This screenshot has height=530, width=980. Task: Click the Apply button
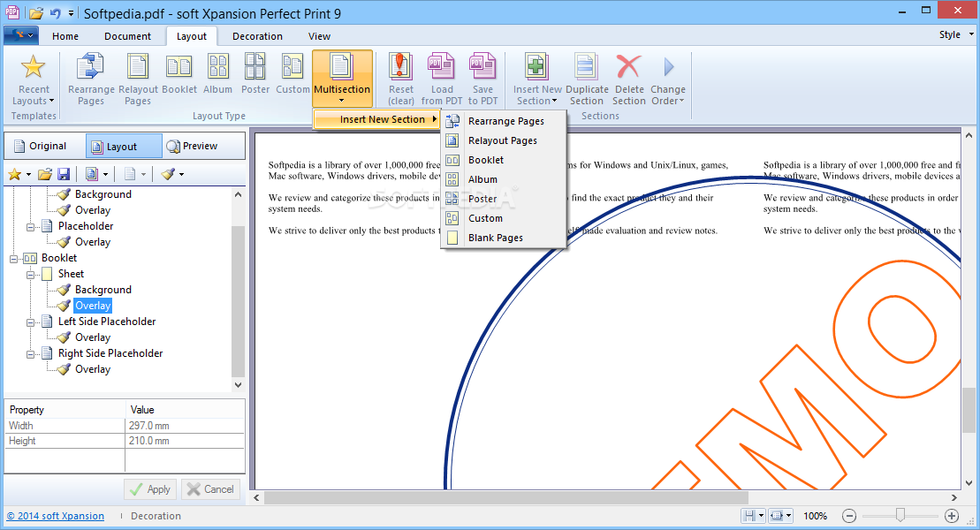tap(150, 489)
